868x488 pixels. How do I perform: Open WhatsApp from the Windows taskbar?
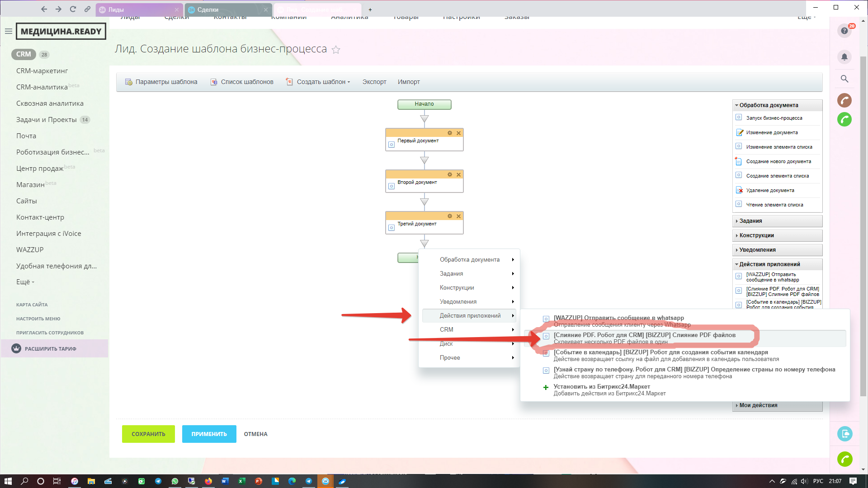click(x=175, y=481)
